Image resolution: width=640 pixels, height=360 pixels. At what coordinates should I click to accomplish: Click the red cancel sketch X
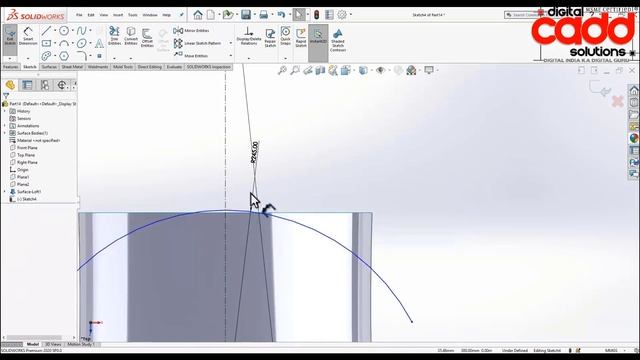point(618,101)
